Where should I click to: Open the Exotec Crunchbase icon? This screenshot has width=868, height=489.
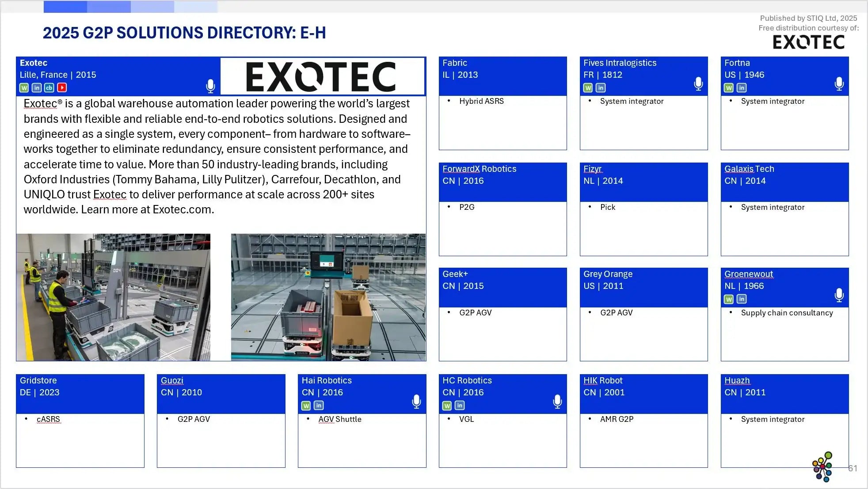[x=49, y=88]
